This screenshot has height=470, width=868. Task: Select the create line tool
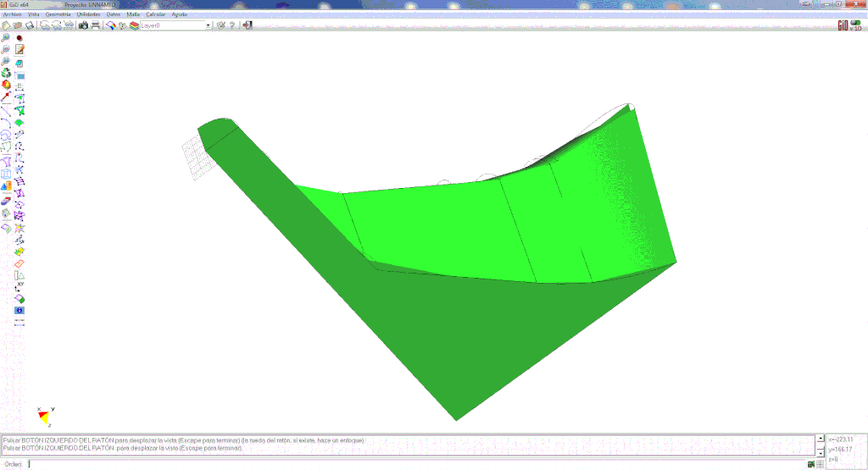tap(6, 110)
